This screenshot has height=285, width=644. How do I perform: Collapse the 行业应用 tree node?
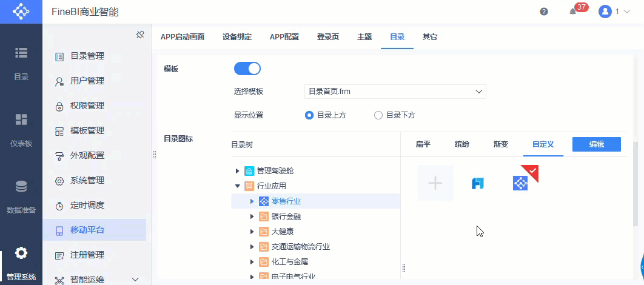pos(237,186)
